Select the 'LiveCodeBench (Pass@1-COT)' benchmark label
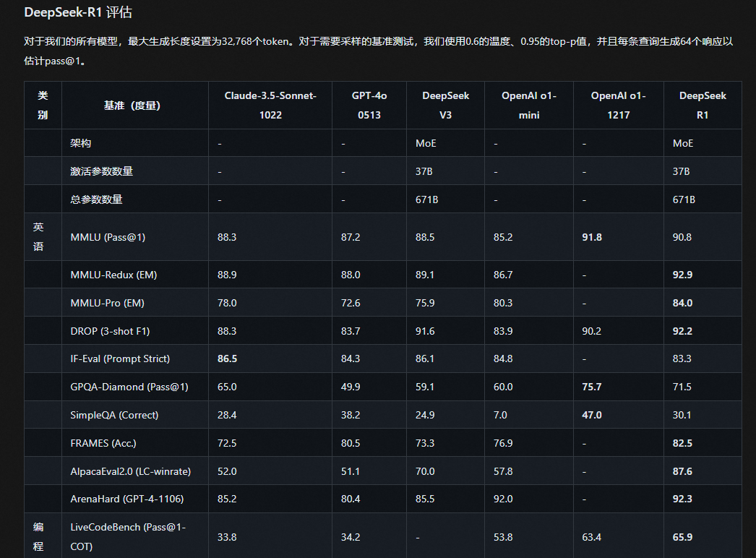 click(128, 537)
